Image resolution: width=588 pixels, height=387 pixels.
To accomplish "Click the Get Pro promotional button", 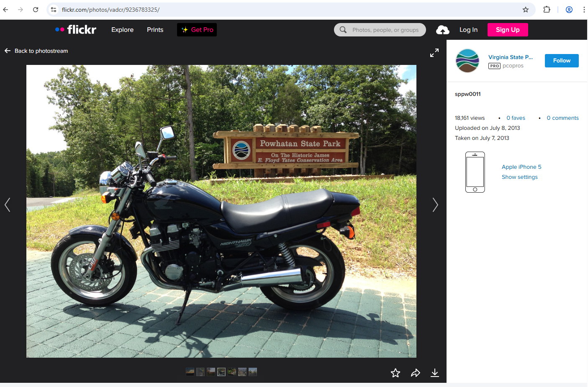I will coord(197,29).
